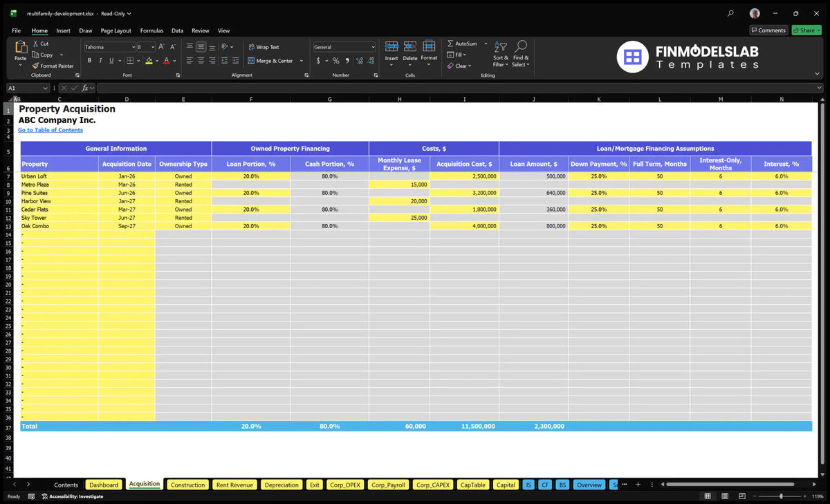The height and width of the screenshot is (504, 830).
Task: Open the Construction sheet tab
Action: (x=187, y=485)
